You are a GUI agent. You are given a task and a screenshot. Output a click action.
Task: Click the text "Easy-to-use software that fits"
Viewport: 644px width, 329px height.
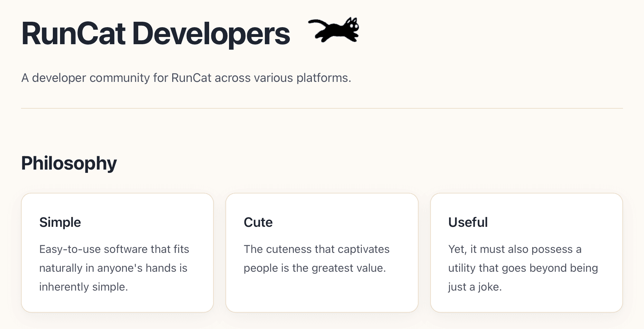[114, 249]
